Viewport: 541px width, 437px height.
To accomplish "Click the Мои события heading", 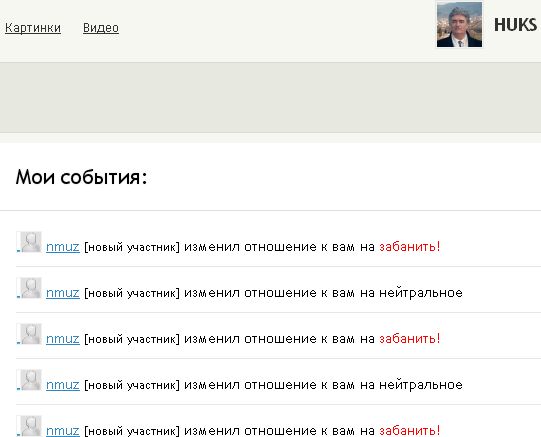I will pos(81,177).
